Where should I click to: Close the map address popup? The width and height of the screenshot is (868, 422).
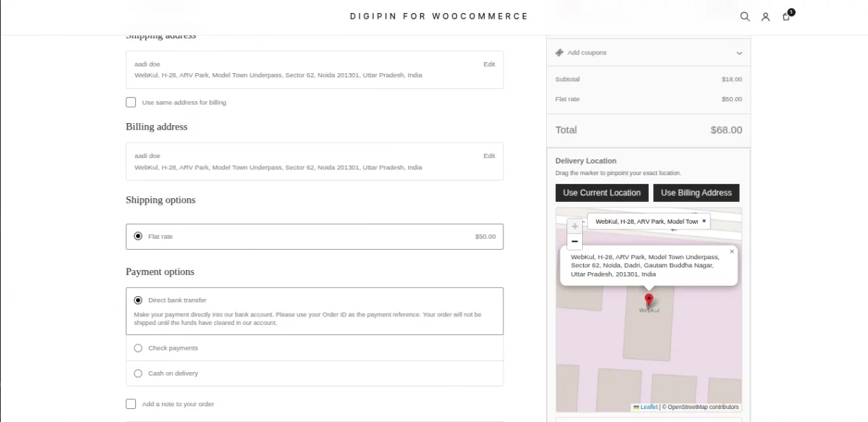click(732, 252)
